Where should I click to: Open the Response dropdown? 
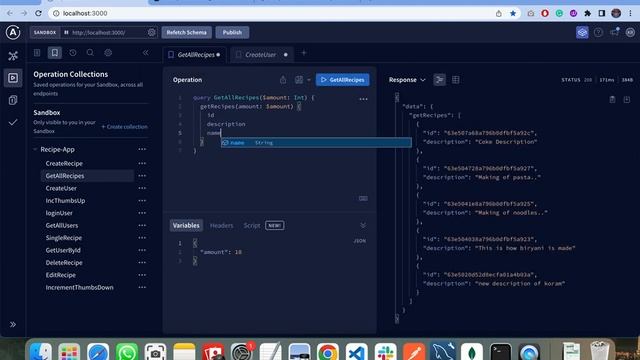point(407,80)
